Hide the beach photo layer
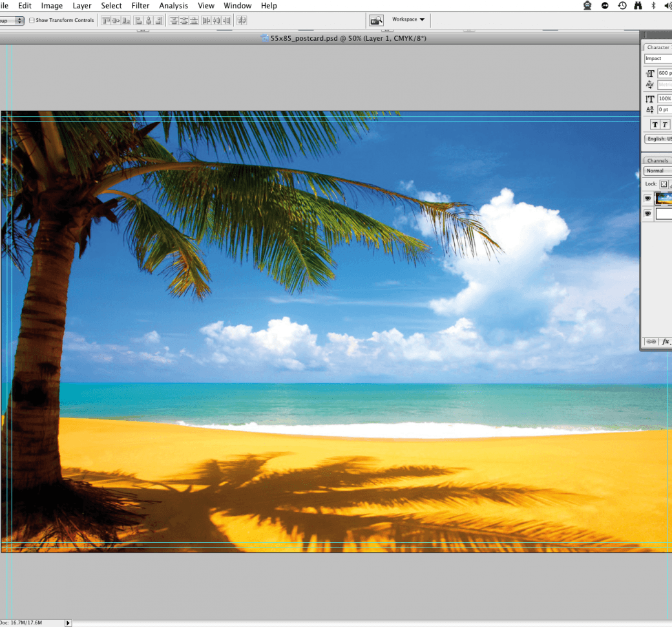The width and height of the screenshot is (672, 627). coord(647,199)
